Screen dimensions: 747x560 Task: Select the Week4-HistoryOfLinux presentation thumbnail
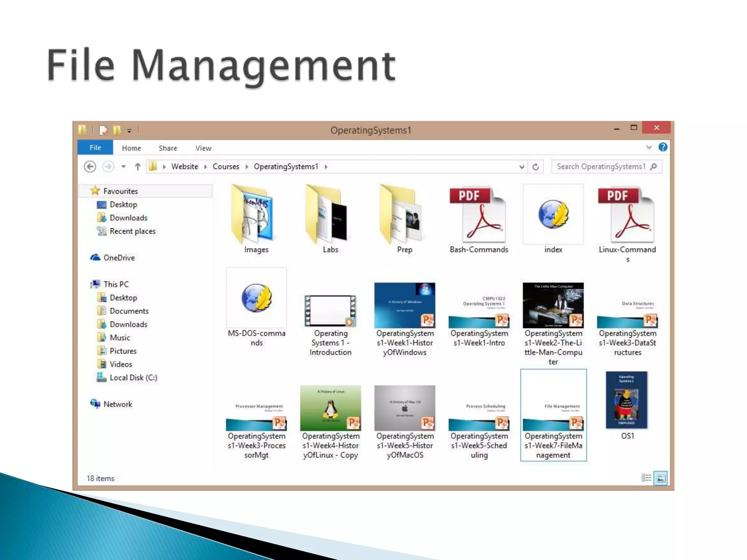(330, 408)
